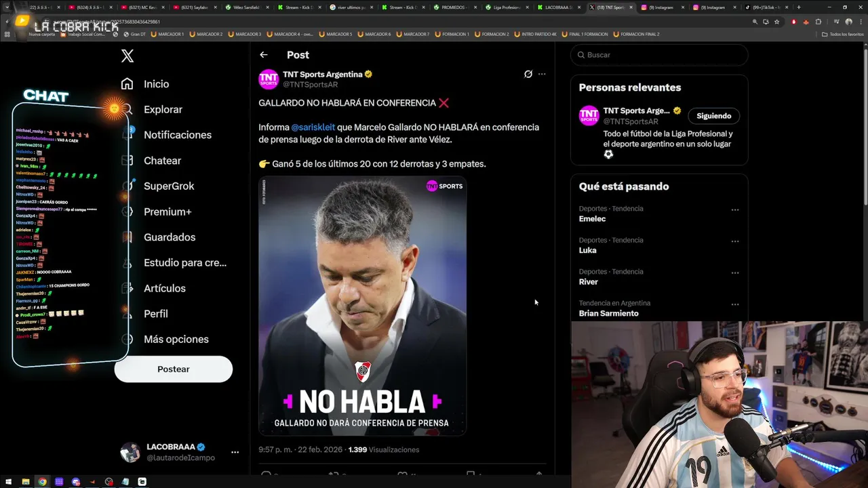Go to Perfil page
Screen dimensions: 868x488
pyautogui.click(x=156, y=314)
